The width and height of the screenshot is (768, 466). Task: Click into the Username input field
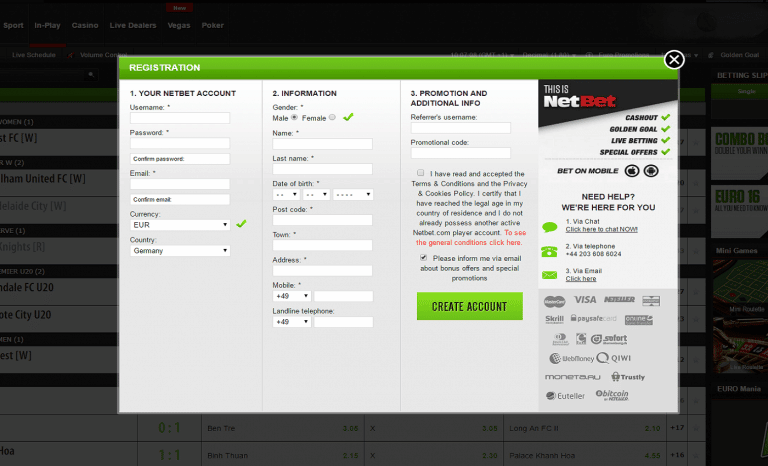(x=180, y=118)
